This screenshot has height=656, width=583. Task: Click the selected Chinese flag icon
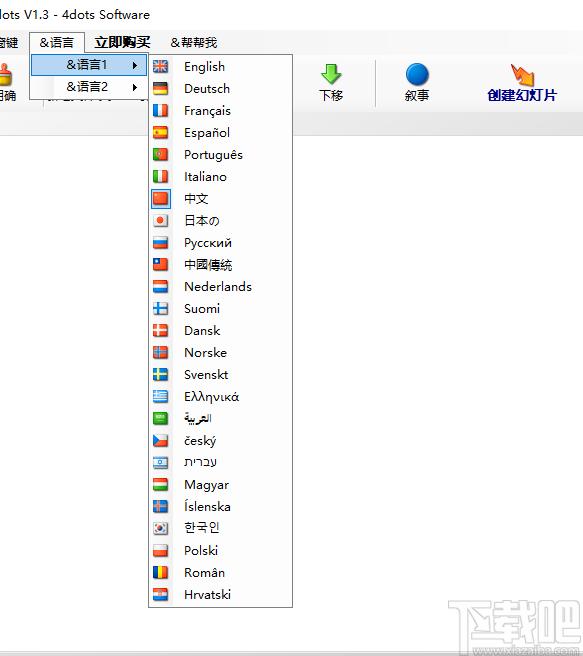click(161, 198)
